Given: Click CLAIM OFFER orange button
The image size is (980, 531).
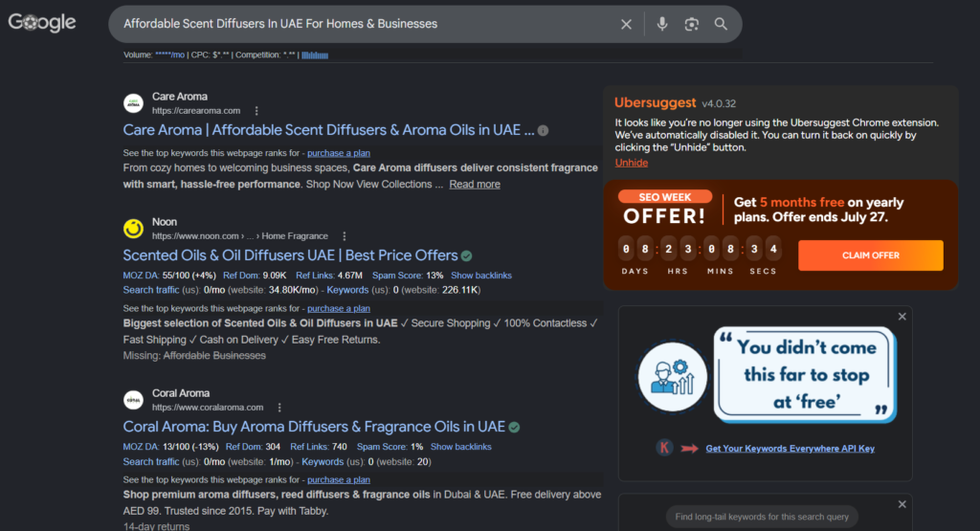Looking at the screenshot, I should click(x=871, y=255).
